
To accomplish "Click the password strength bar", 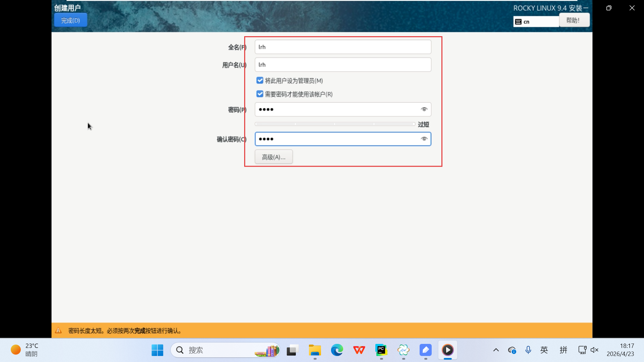I will click(x=334, y=124).
